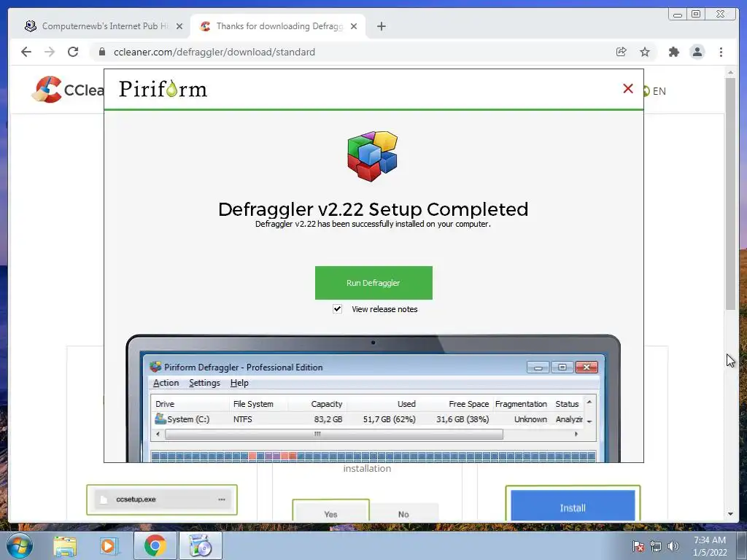This screenshot has width=747, height=560.
Task: Click the CCleaner logo on webpage
Action: pyautogui.click(x=68, y=90)
